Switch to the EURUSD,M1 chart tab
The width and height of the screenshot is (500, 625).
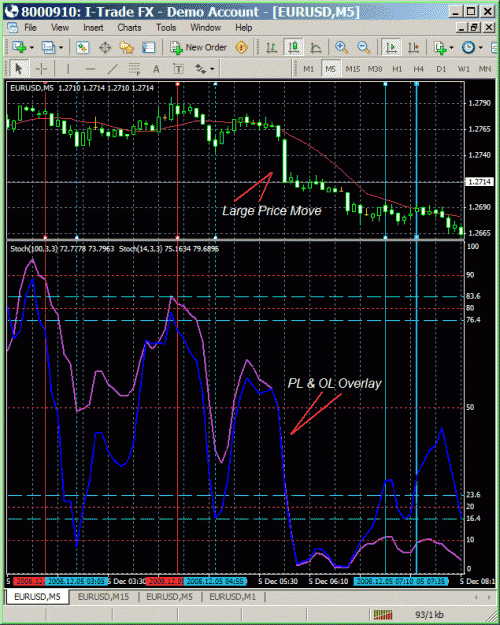[x=232, y=597]
